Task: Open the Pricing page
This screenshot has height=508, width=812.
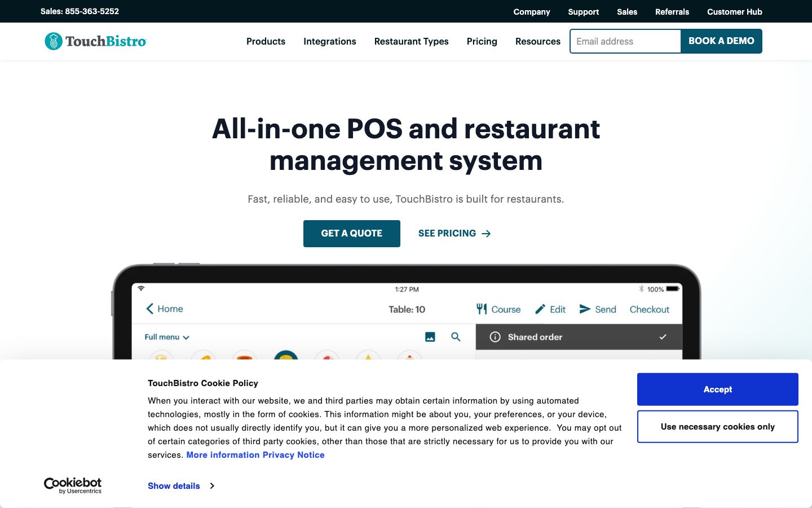Action: point(482,41)
